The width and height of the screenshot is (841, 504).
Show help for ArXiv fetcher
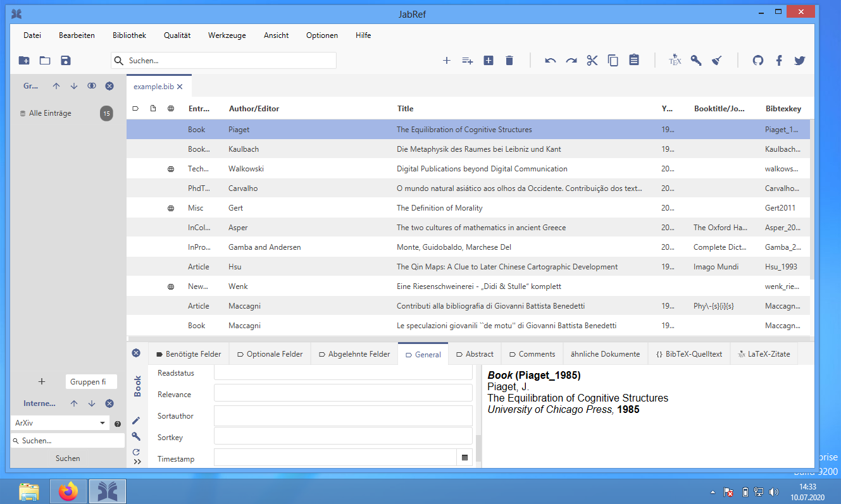coord(118,424)
